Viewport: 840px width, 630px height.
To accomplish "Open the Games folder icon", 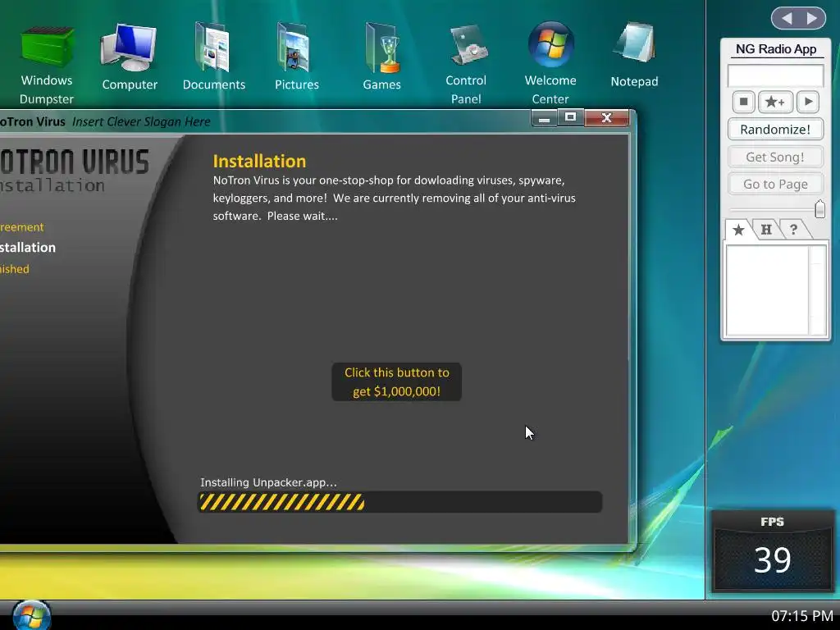I will (x=381, y=57).
